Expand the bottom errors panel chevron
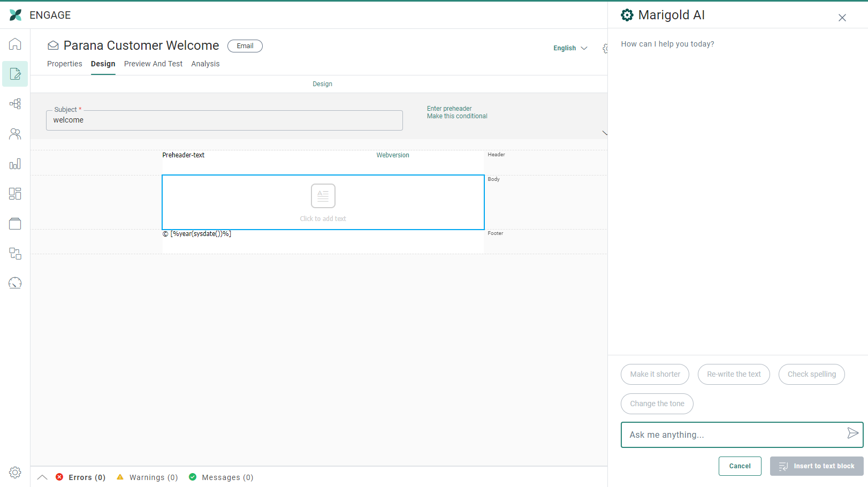The width and height of the screenshot is (868, 487). coord(42,477)
